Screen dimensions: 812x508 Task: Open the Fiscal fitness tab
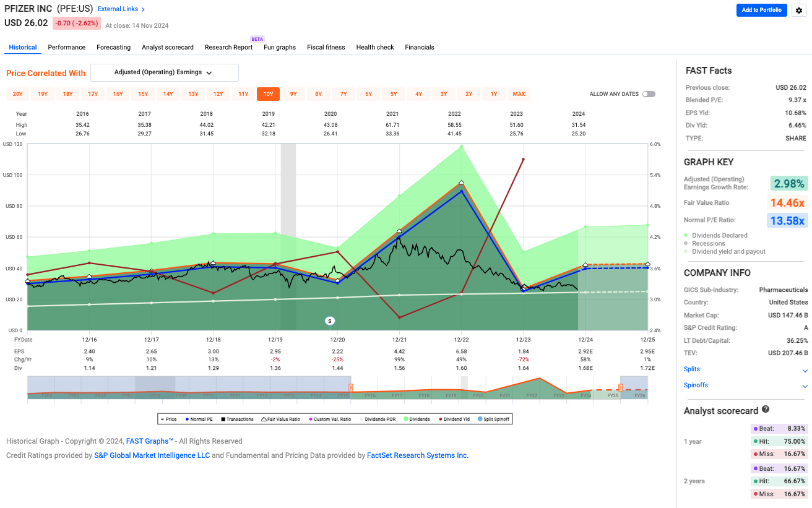326,47
